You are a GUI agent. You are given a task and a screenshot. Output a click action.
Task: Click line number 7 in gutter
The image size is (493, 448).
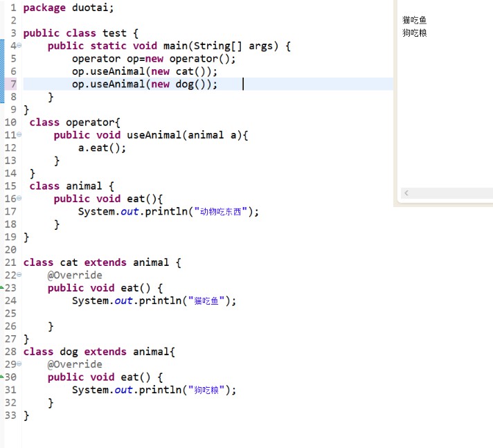click(x=13, y=84)
